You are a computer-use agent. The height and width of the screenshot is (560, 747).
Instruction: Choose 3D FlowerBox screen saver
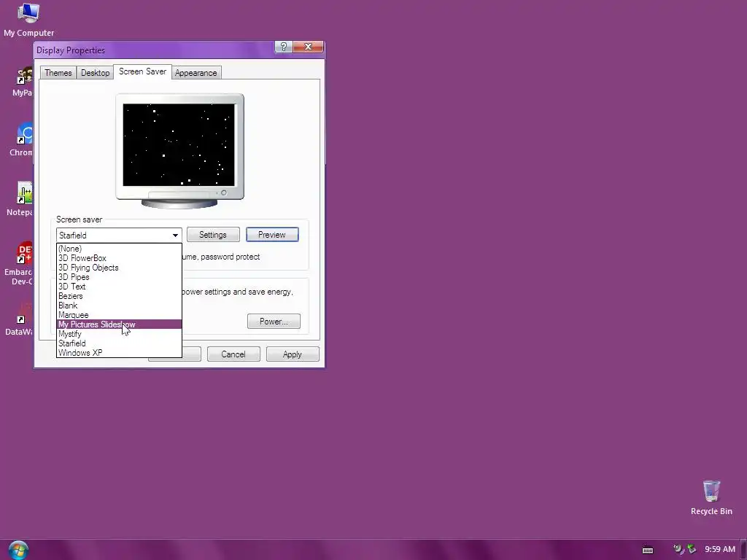[119, 258]
